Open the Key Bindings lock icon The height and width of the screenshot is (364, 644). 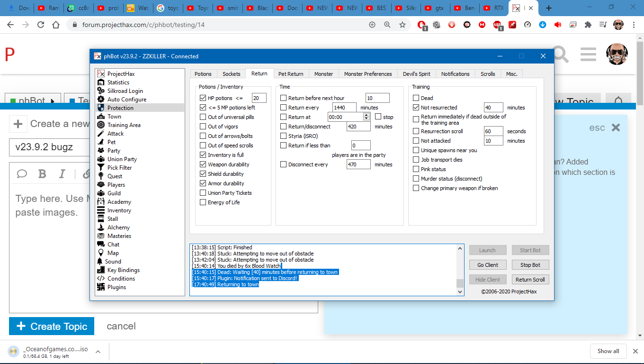pos(100,270)
